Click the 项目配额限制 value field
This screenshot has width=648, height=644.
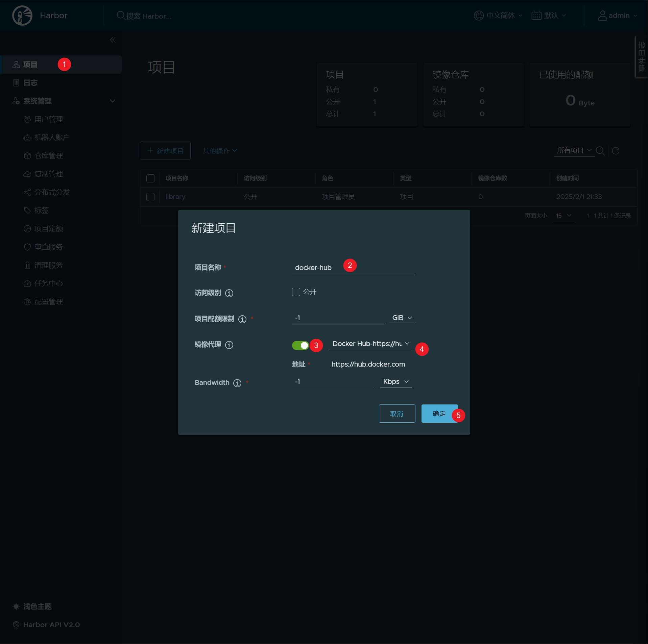pos(338,318)
